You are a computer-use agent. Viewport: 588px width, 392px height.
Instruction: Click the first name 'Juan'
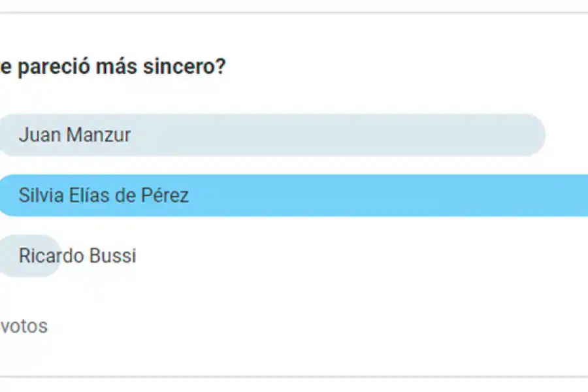tap(39, 135)
